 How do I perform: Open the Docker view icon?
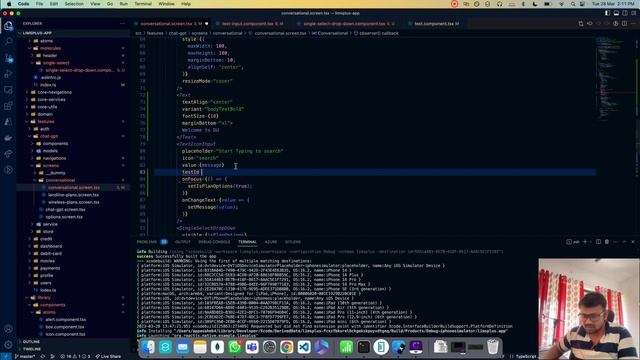tap(8, 138)
